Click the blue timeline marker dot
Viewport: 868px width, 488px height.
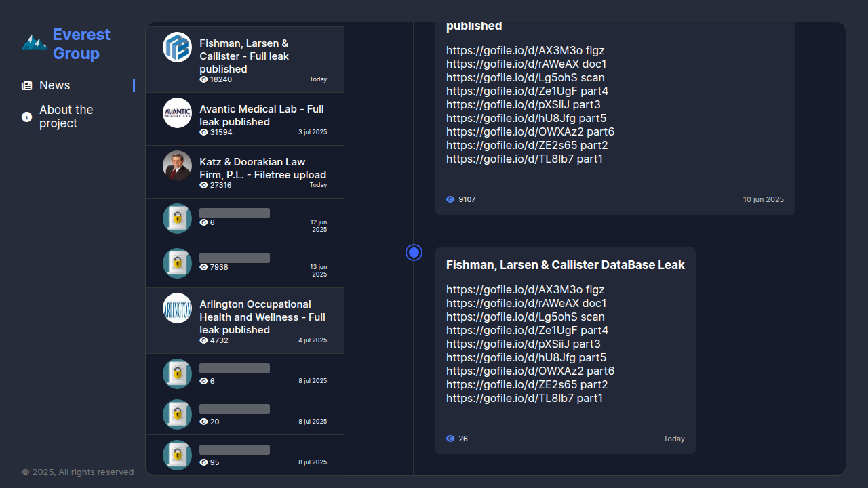pyautogui.click(x=414, y=253)
